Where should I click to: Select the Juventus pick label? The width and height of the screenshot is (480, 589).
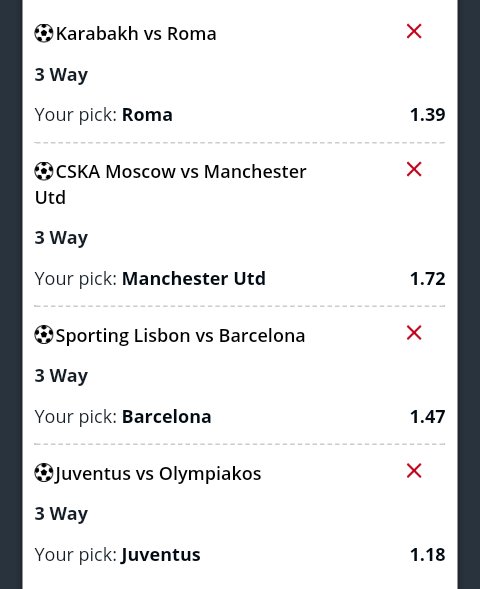(161, 554)
